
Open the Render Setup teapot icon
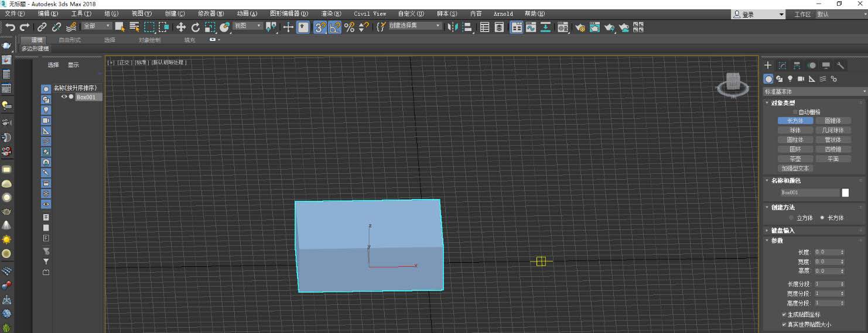pyautogui.click(x=580, y=26)
